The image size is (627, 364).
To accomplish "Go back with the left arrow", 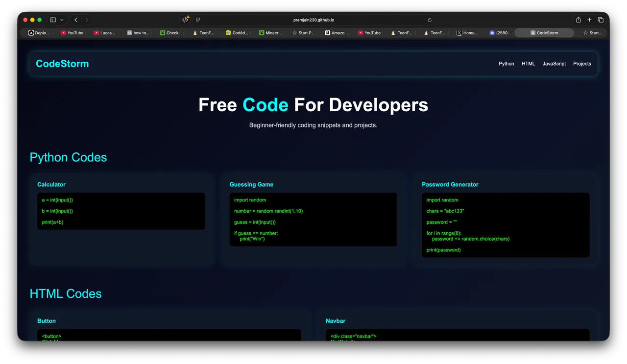I will click(x=75, y=20).
